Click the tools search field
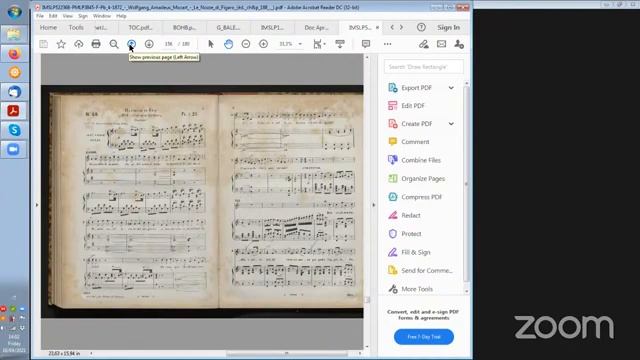Image resolution: width=640 pixels, height=360 pixels. (424, 67)
